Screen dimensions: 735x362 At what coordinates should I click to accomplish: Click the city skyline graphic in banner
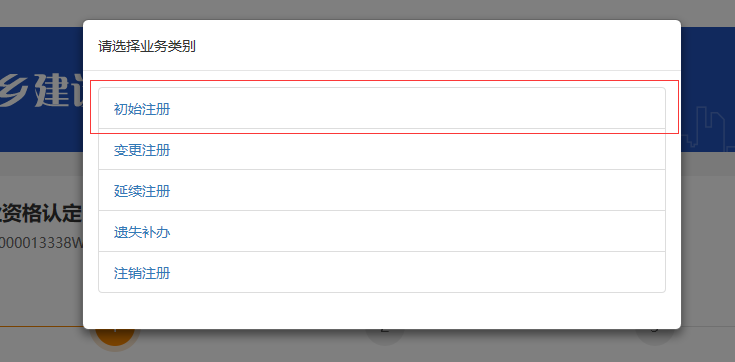708,129
